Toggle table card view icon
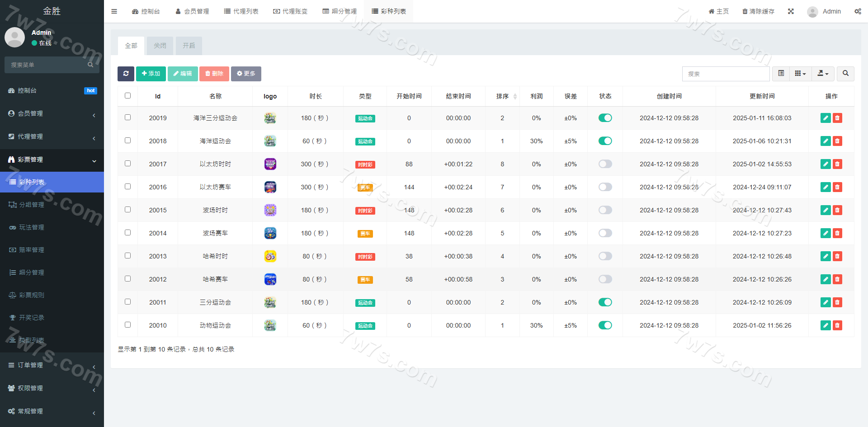 coord(781,74)
